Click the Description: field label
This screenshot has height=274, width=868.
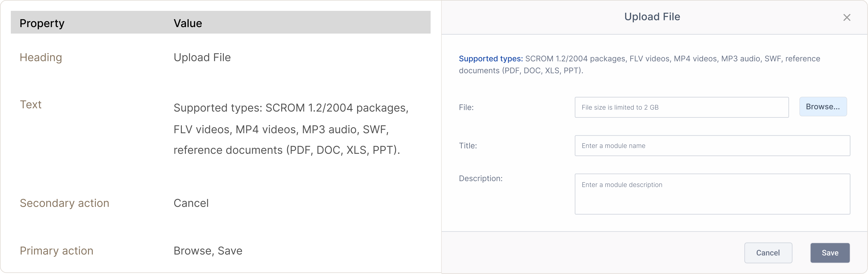[x=481, y=178]
